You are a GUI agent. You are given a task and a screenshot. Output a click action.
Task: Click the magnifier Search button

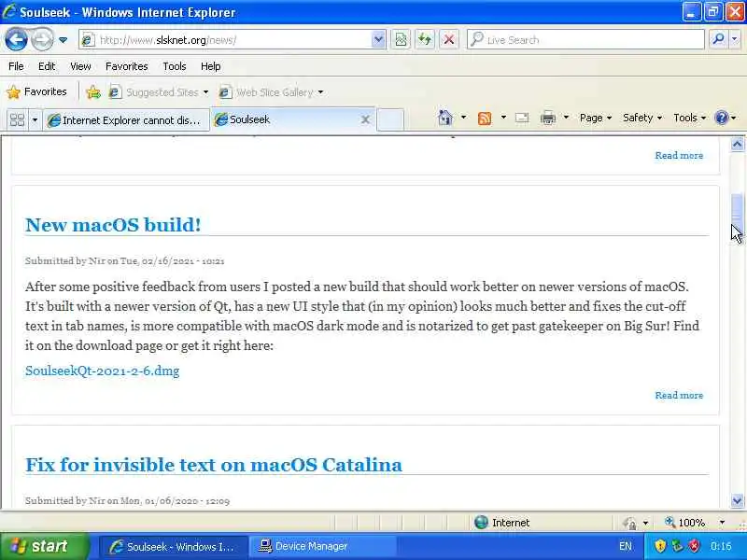coord(719,40)
